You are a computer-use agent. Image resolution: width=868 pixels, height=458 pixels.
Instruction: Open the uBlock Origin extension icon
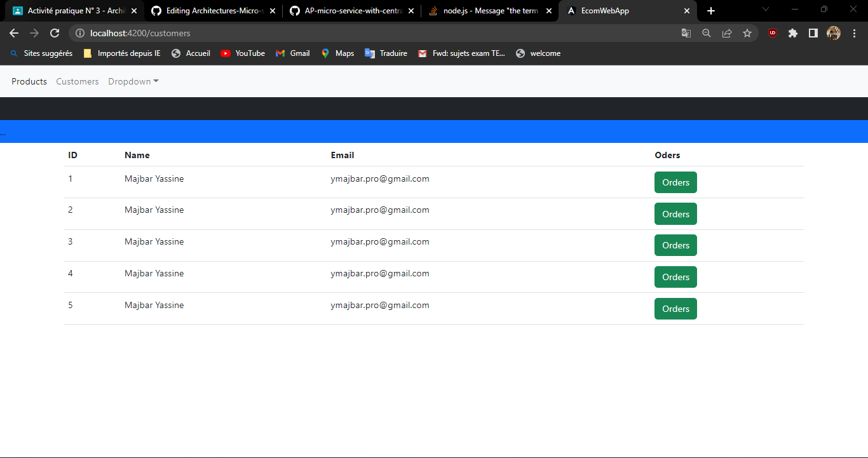[x=772, y=33]
